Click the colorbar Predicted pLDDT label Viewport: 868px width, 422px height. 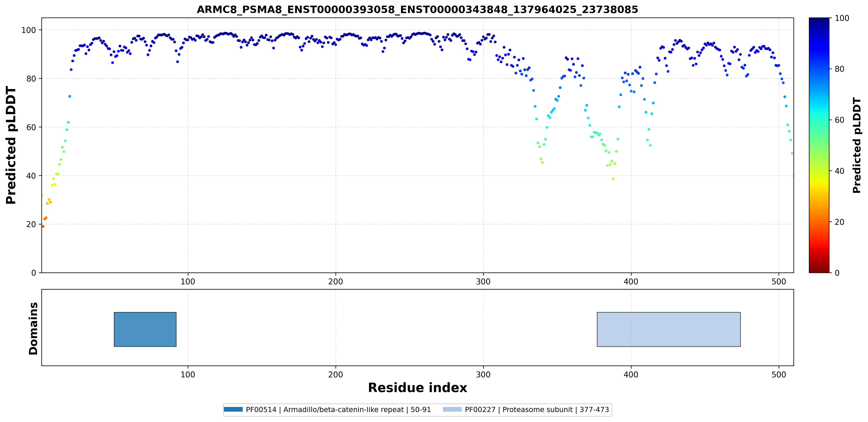point(857,145)
